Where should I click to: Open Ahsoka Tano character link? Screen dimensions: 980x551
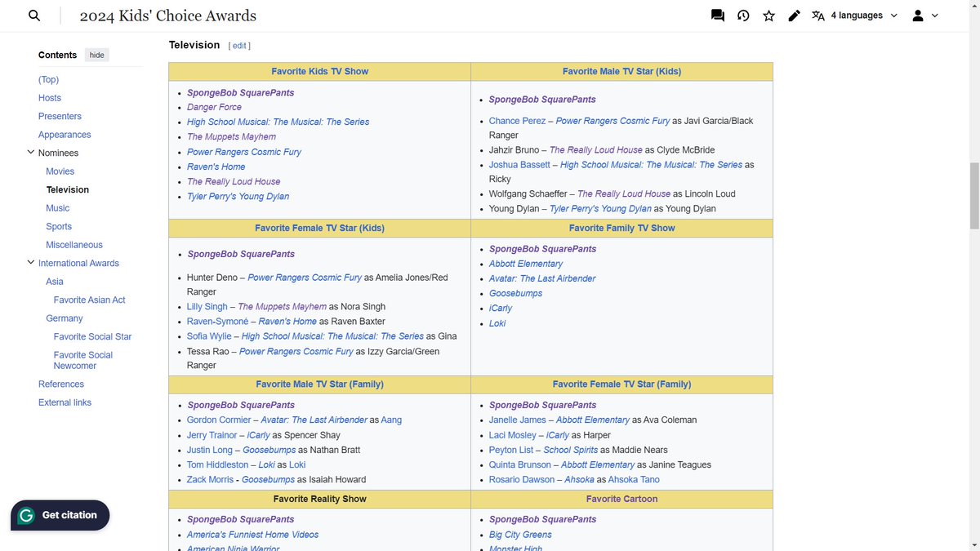tap(634, 479)
